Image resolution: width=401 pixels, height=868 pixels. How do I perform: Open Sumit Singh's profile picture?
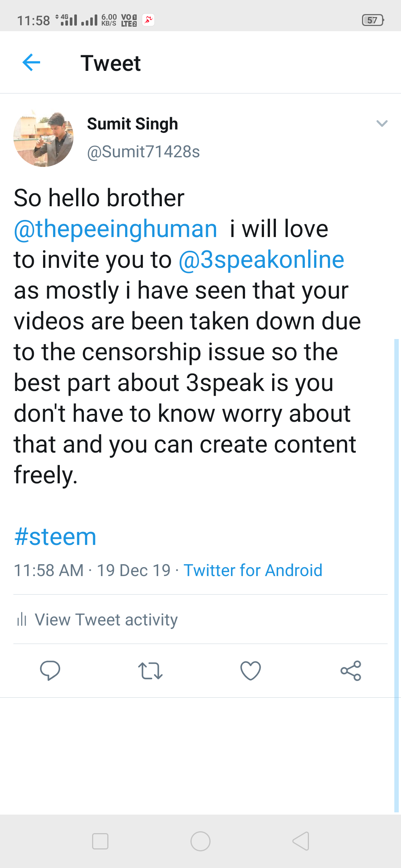click(x=43, y=138)
